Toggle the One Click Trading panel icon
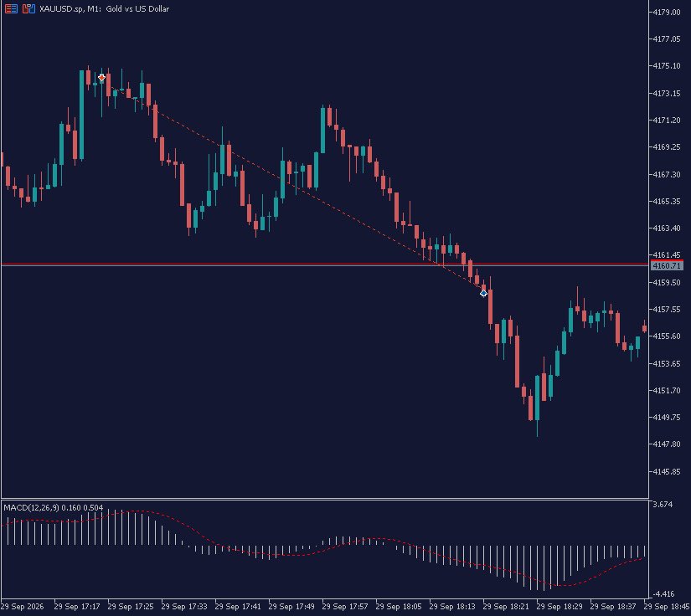 pyautogui.click(x=28, y=9)
